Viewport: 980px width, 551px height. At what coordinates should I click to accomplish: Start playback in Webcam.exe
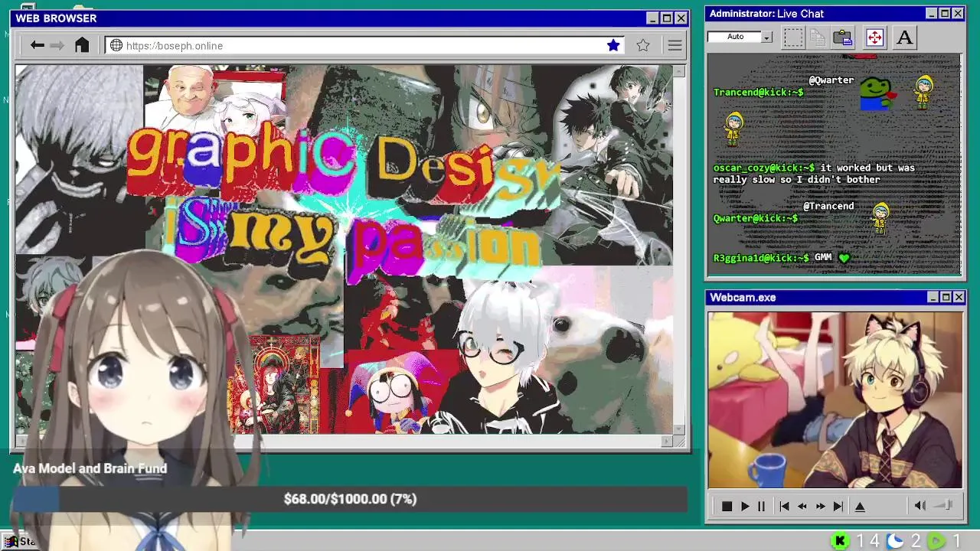(x=745, y=506)
